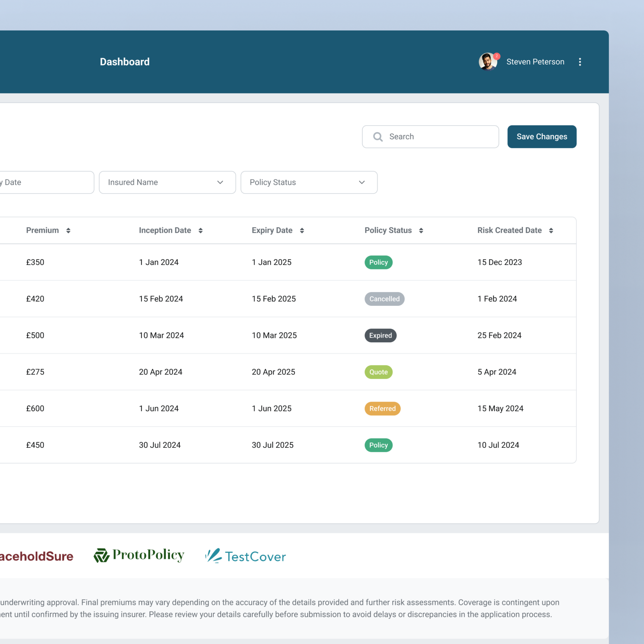Click the dark Expired status badge
644x644 pixels.
pyautogui.click(x=380, y=335)
